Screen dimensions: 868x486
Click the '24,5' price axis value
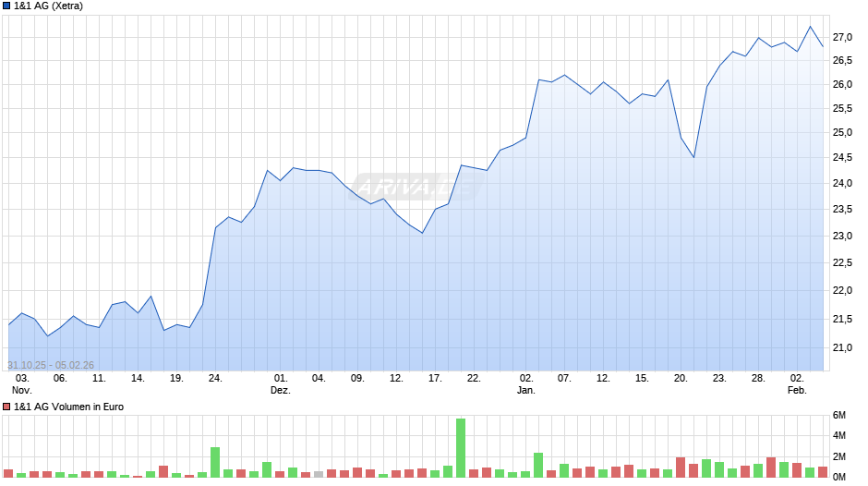click(842, 157)
